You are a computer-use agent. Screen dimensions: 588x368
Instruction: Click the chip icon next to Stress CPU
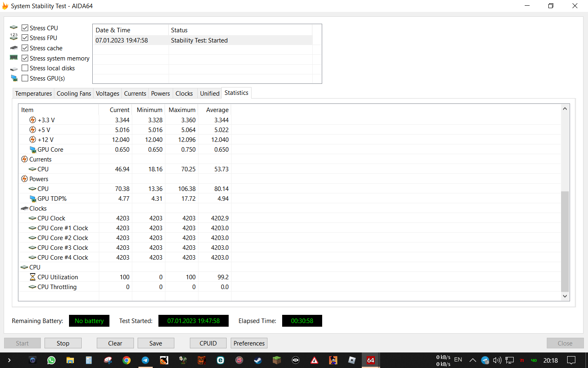coord(14,27)
